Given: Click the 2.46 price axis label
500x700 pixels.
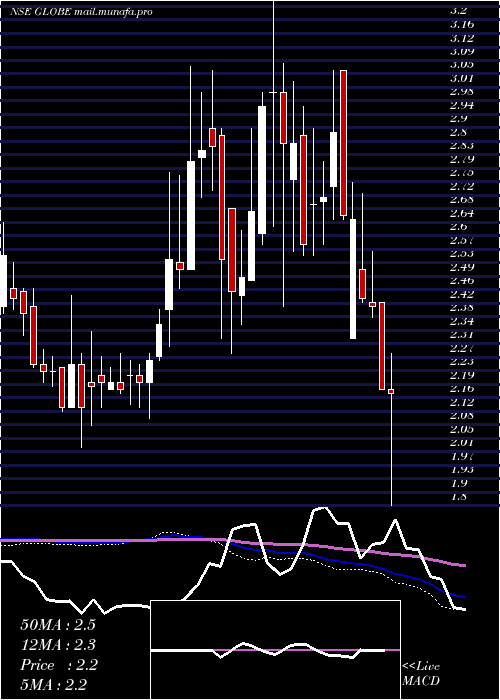Looking at the screenshot, I should (x=462, y=280).
